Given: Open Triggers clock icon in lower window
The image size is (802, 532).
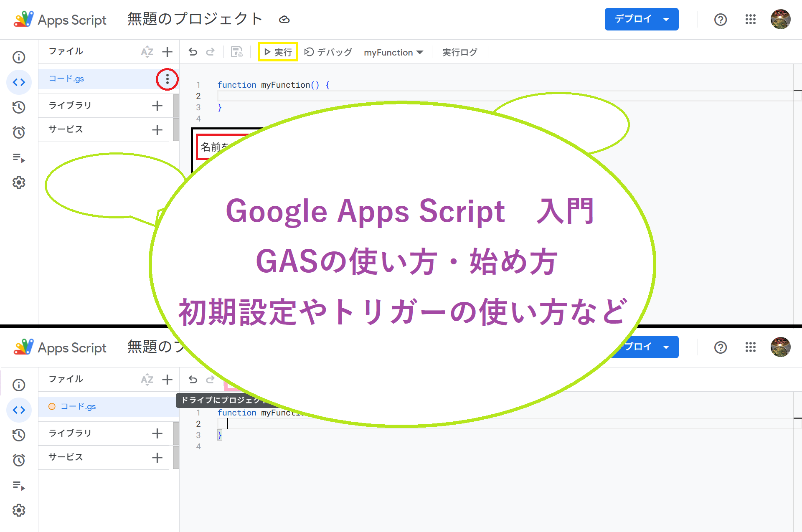Looking at the screenshot, I should click(19, 460).
